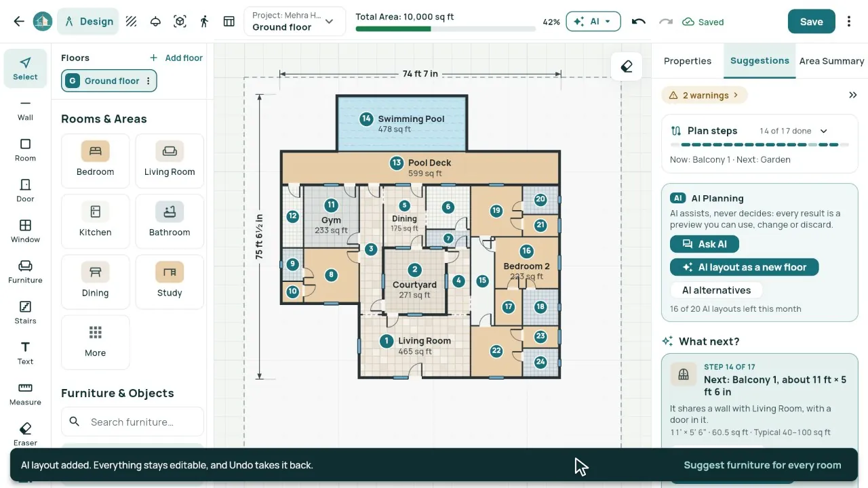Screen dimensions: 868x488
Task: Select the Window tool
Action: 25,231
